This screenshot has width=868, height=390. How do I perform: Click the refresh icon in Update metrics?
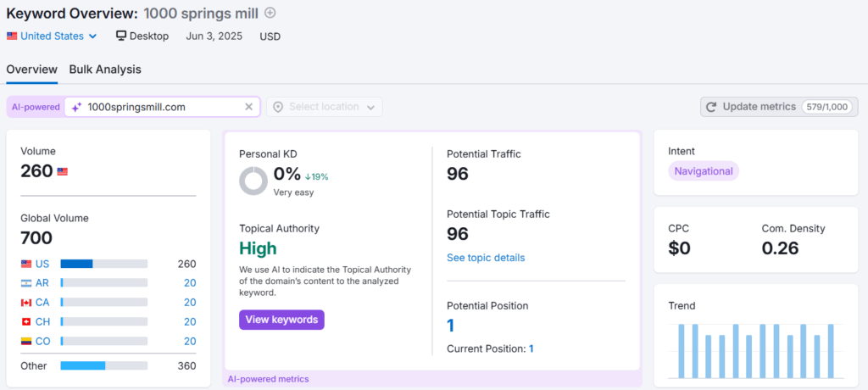pyautogui.click(x=711, y=107)
